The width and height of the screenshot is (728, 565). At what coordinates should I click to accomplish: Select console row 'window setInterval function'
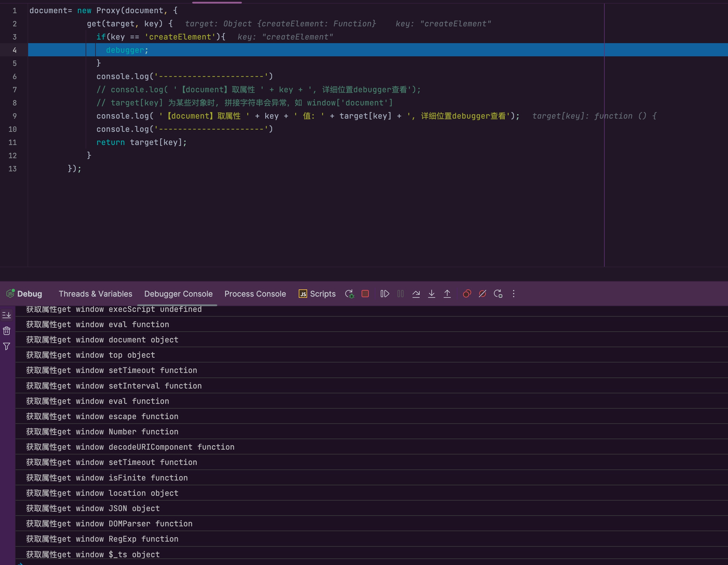[371, 386]
